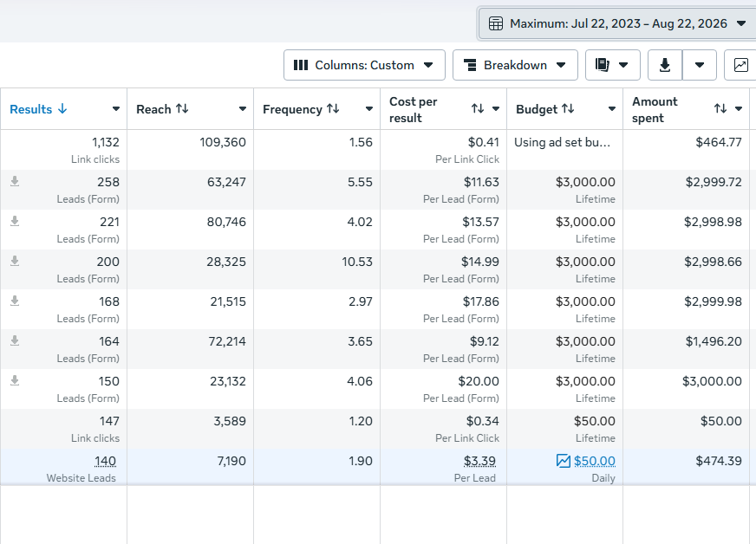Click the $1,496.20 amount spent cell
Screen dimensions: 756x544
tap(686, 349)
